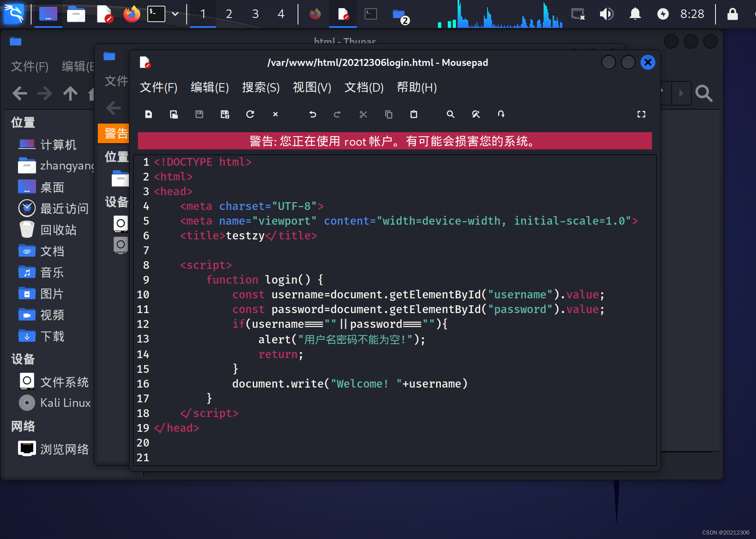
Task: Select 视频 folder in Thunar sidebar
Action: click(41, 315)
